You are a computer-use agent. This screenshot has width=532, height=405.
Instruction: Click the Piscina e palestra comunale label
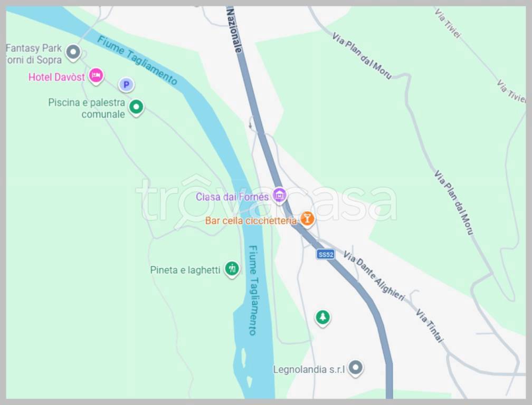click(87, 108)
